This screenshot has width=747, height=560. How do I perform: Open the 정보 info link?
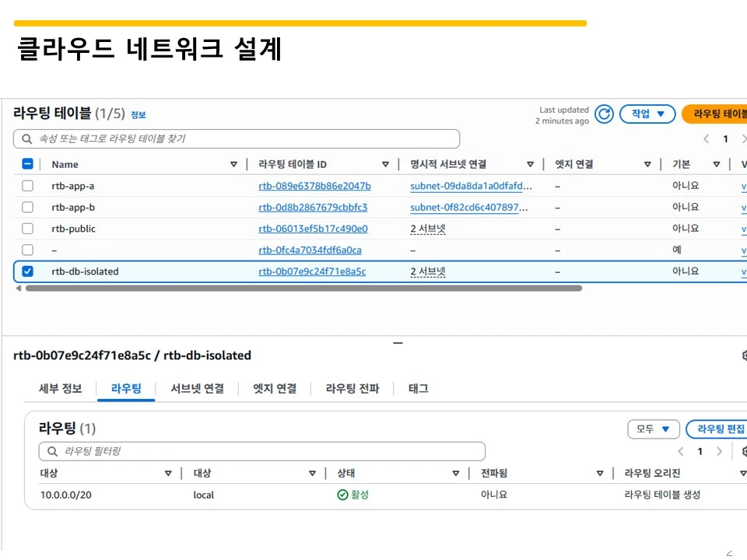[139, 115]
